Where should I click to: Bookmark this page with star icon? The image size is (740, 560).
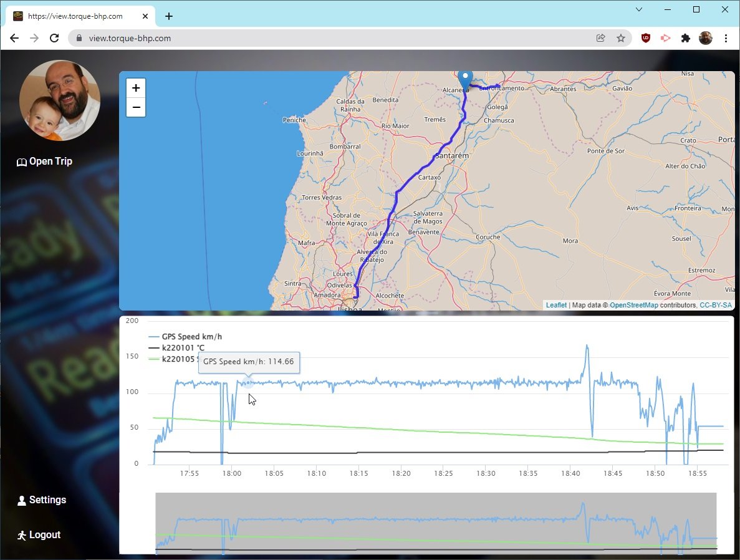(621, 38)
